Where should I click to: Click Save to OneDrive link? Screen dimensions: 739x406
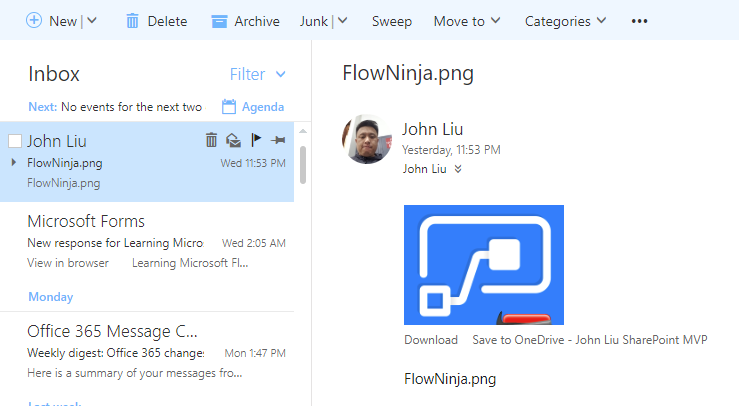(x=589, y=340)
